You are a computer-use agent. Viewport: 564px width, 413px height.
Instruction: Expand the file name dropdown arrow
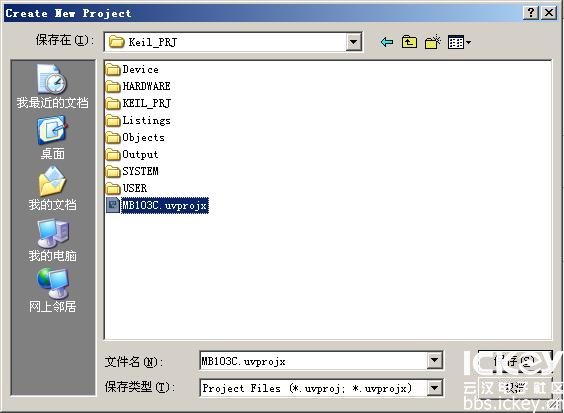(x=435, y=360)
